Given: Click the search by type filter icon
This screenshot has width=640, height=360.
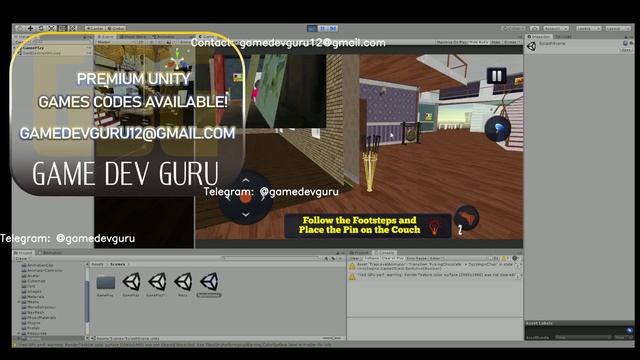Looking at the screenshot, I should 326,258.
